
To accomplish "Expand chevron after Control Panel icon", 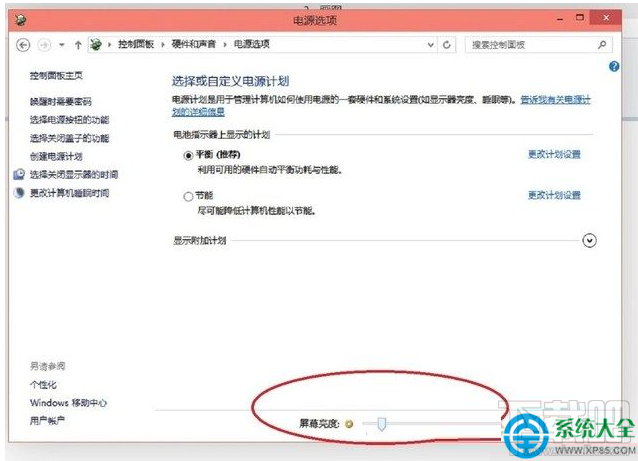I will (x=109, y=45).
